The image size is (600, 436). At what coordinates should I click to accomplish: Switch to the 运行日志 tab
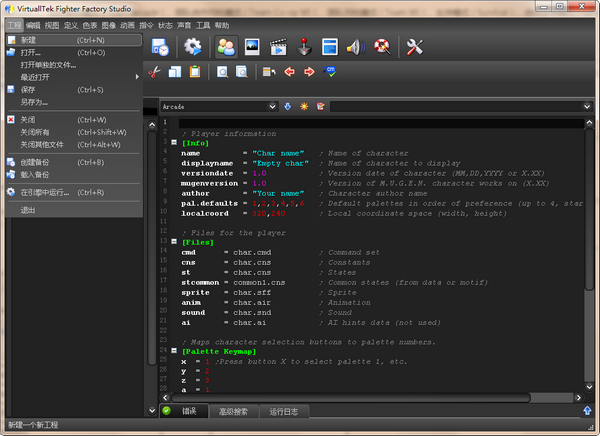285,411
